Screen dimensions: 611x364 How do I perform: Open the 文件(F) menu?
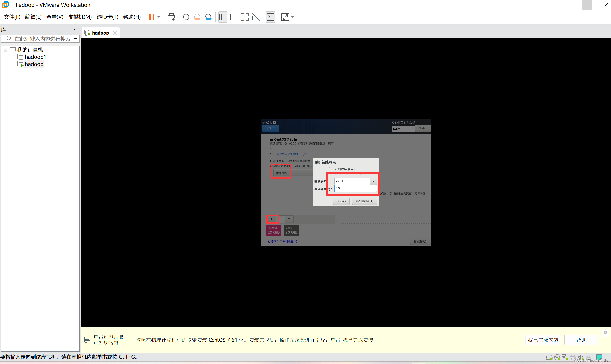click(x=12, y=17)
